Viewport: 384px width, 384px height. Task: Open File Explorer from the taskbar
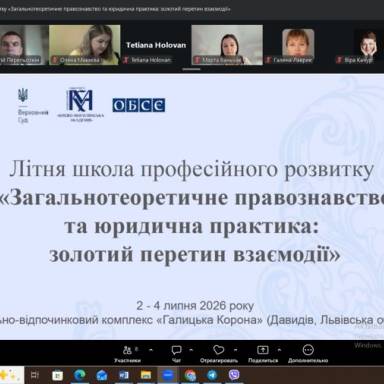(x=146, y=375)
